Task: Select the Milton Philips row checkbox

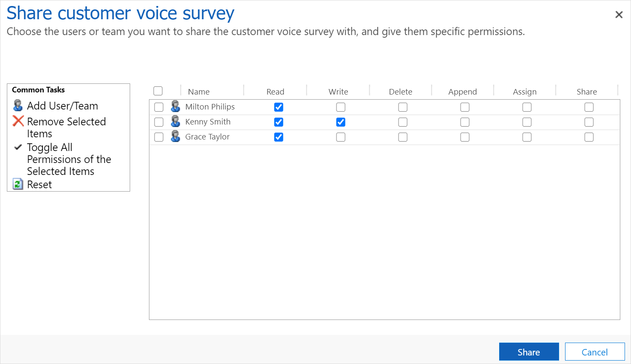Action: click(x=159, y=107)
